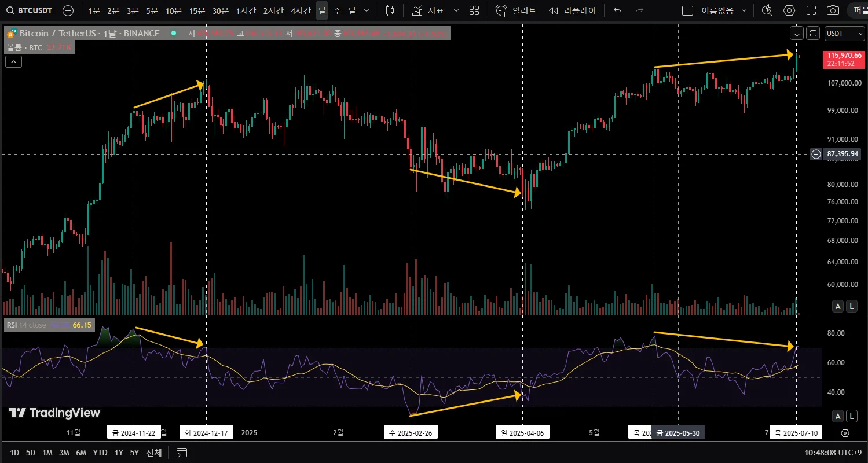Add a symbol with the plus icon

(68, 10)
